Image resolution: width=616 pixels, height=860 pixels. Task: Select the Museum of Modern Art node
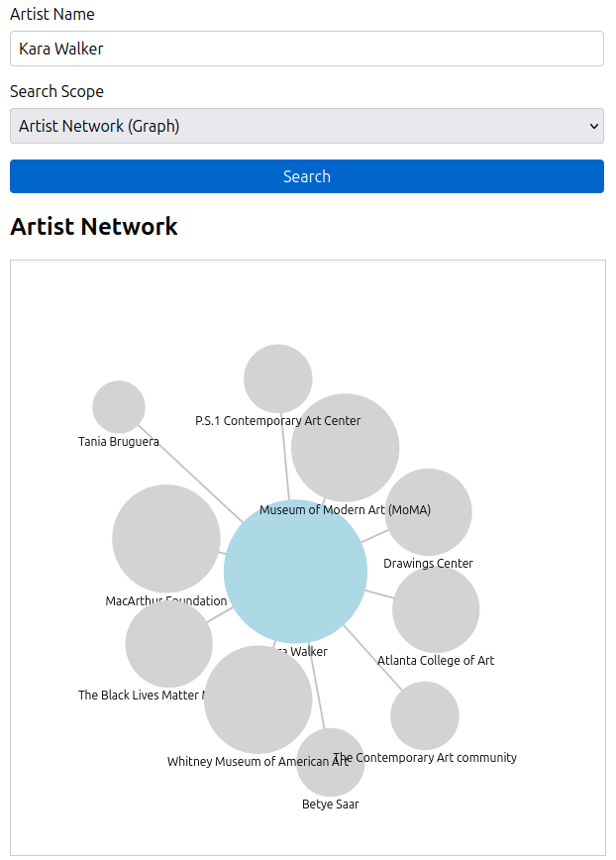coord(346,448)
